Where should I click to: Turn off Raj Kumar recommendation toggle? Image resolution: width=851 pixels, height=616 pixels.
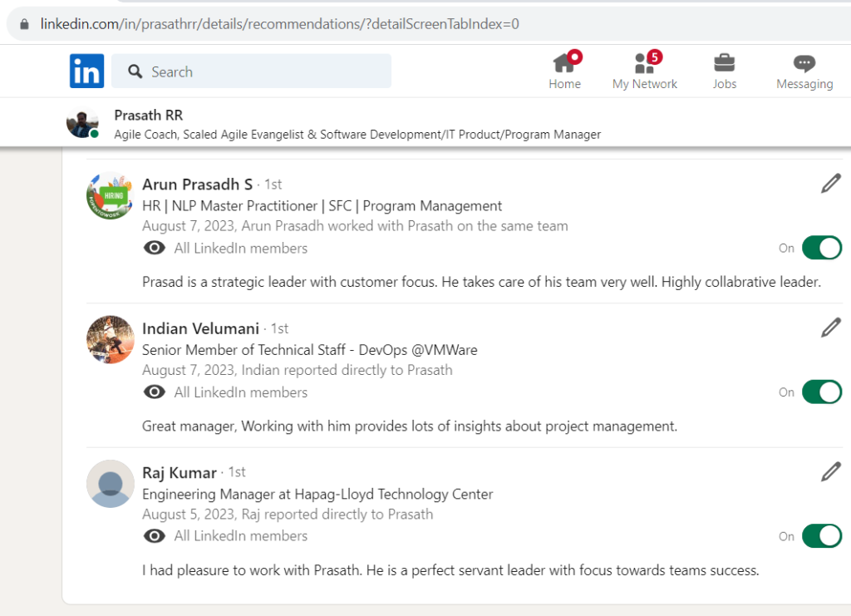pyautogui.click(x=822, y=536)
